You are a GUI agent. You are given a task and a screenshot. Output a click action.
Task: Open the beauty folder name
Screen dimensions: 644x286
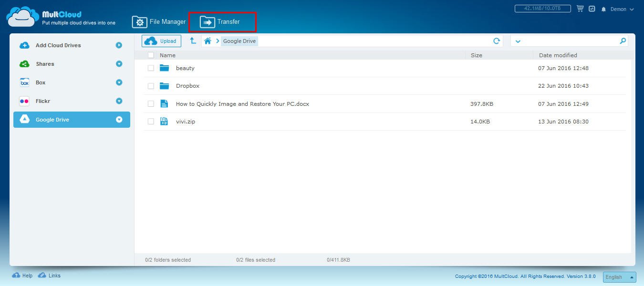(185, 68)
